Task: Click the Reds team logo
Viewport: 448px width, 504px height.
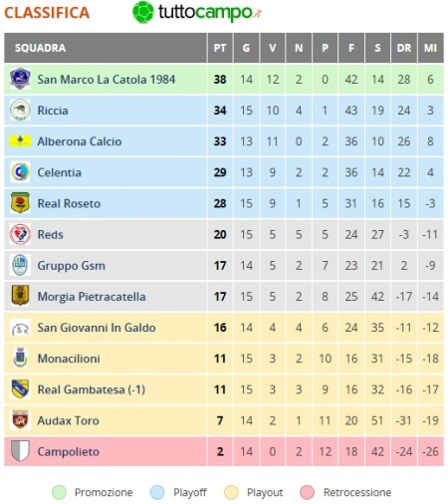Action: 20,234
